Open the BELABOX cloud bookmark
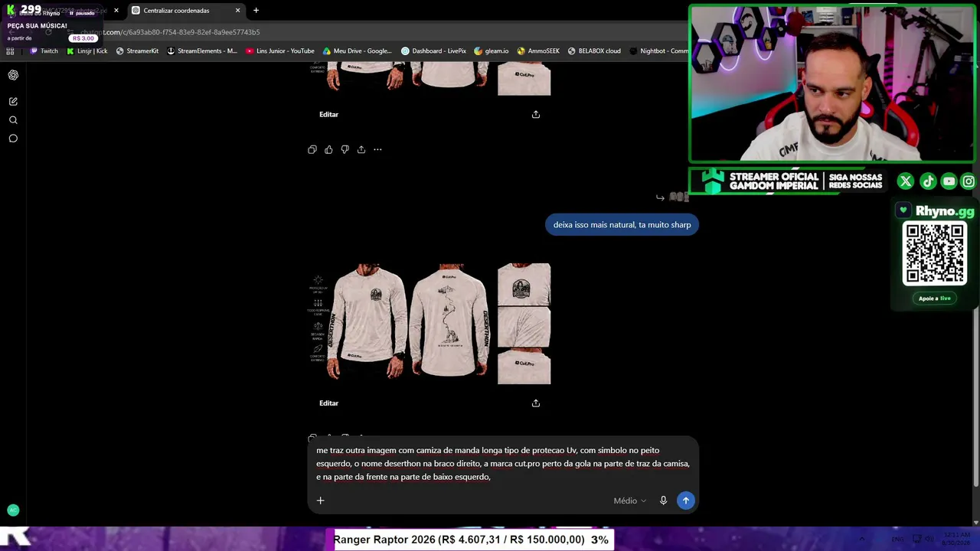Viewport: 980px width, 551px height. click(594, 51)
